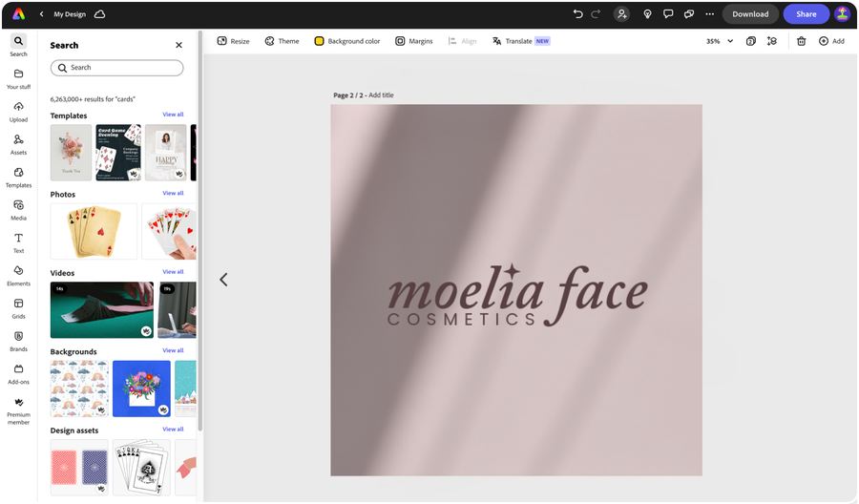859x504 pixels.
Task: View all Templates results
Action: 173,115
